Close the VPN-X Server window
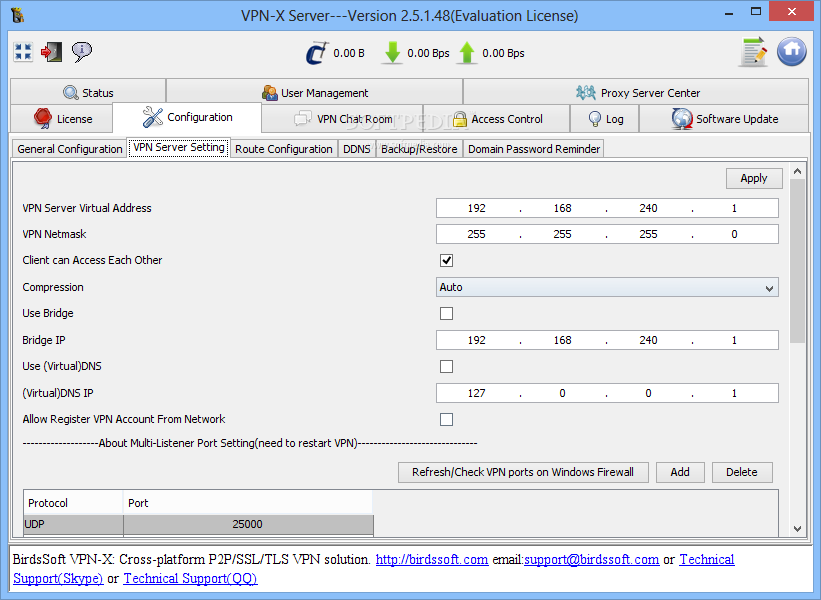This screenshot has height=600, width=821. coord(792,12)
